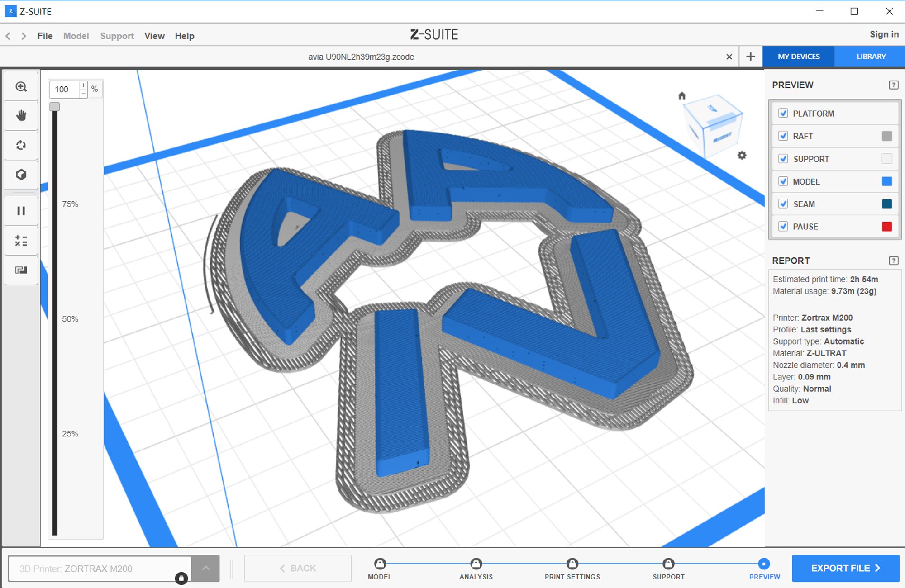Uncheck the PLATFORM checkbox

point(783,113)
